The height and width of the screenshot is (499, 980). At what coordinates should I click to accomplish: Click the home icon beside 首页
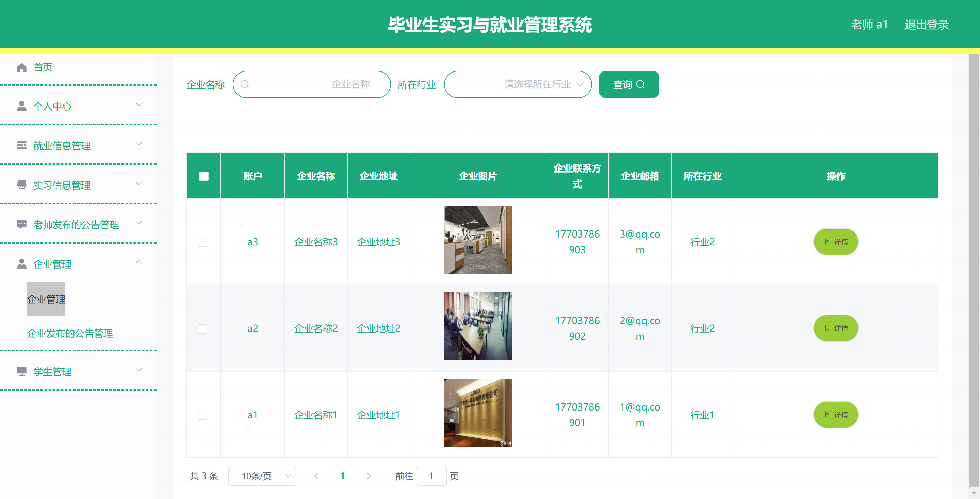[x=22, y=67]
